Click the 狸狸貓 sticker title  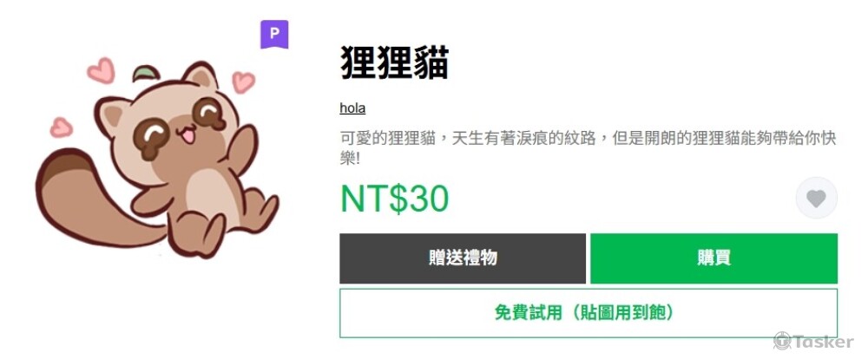tap(394, 63)
